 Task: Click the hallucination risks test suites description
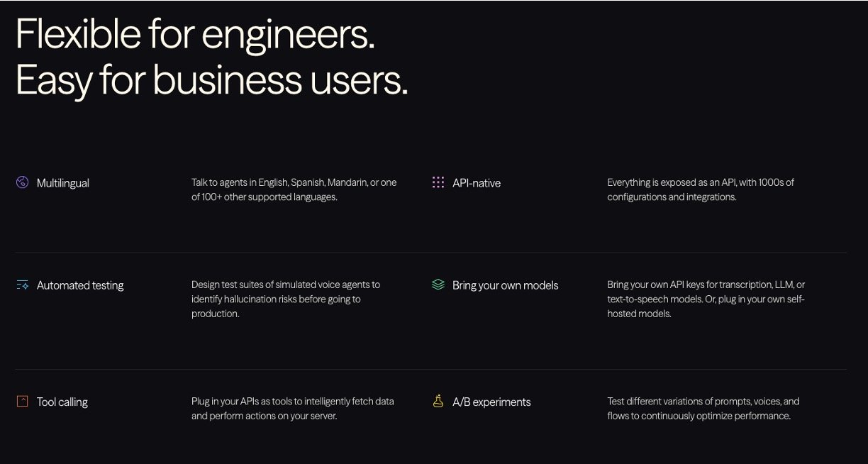(x=286, y=299)
